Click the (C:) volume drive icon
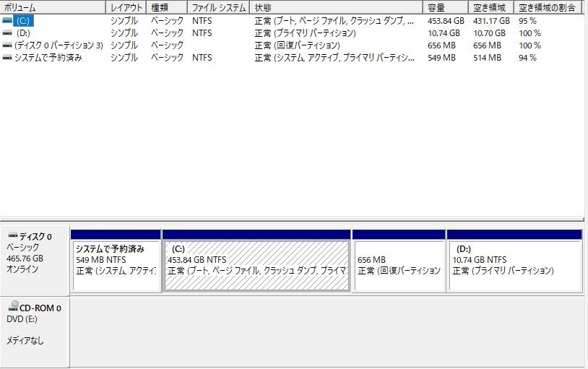Viewport: 588px width, 369px height. coord(7,21)
